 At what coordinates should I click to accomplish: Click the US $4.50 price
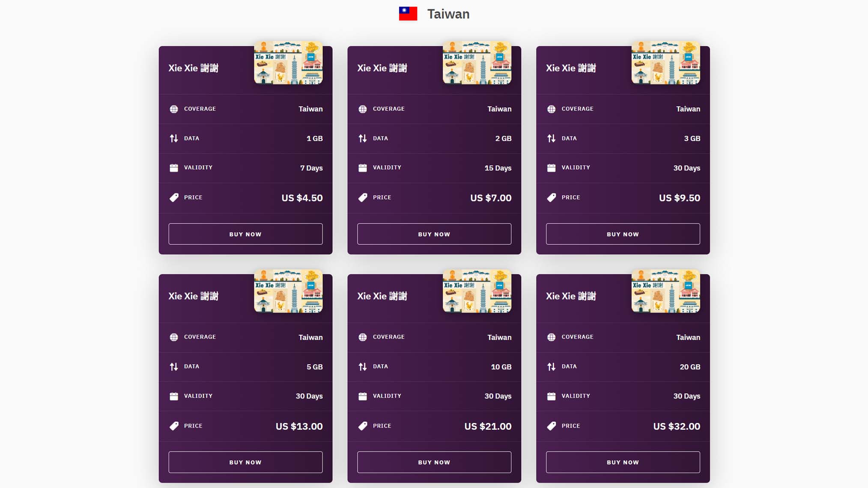pyautogui.click(x=302, y=198)
